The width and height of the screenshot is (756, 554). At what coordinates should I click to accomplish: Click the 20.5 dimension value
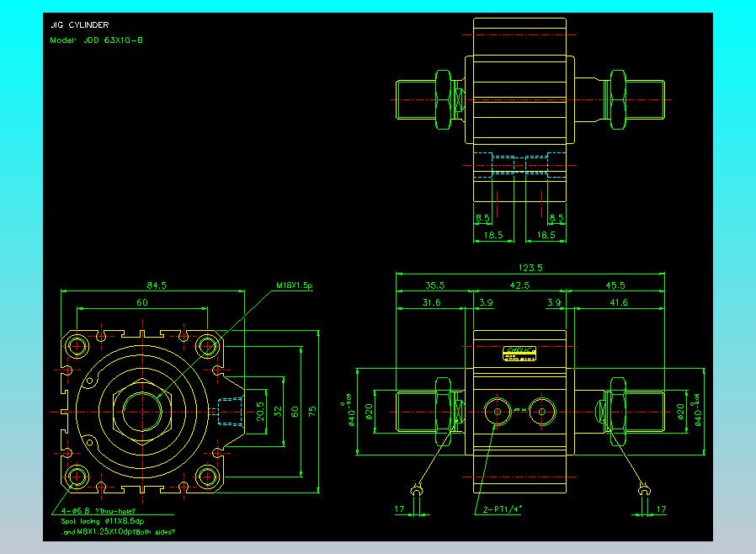[260, 412]
